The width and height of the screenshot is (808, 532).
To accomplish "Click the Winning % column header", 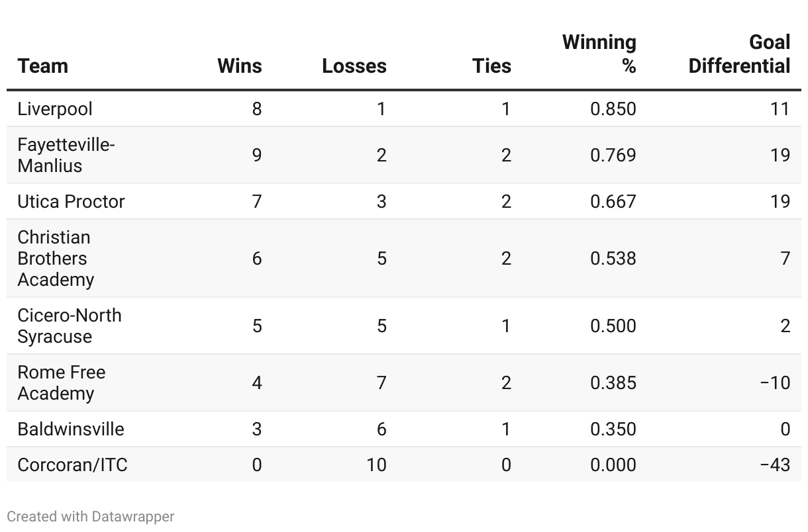I will (x=599, y=54).
